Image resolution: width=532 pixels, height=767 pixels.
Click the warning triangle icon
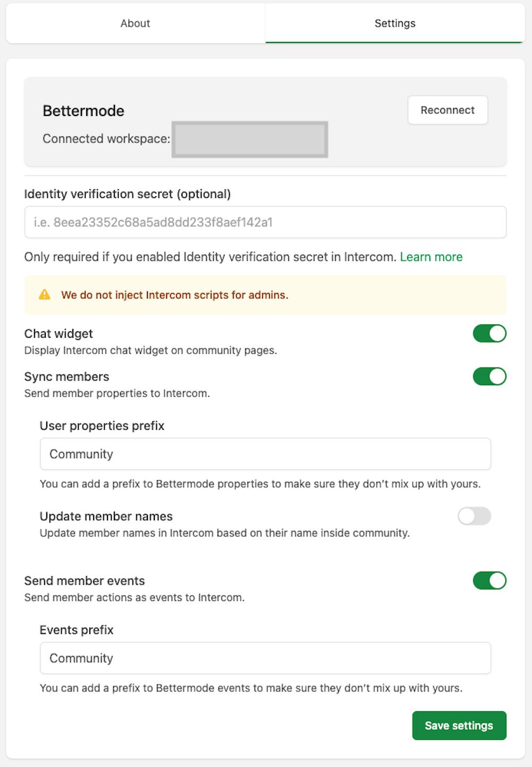click(45, 295)
